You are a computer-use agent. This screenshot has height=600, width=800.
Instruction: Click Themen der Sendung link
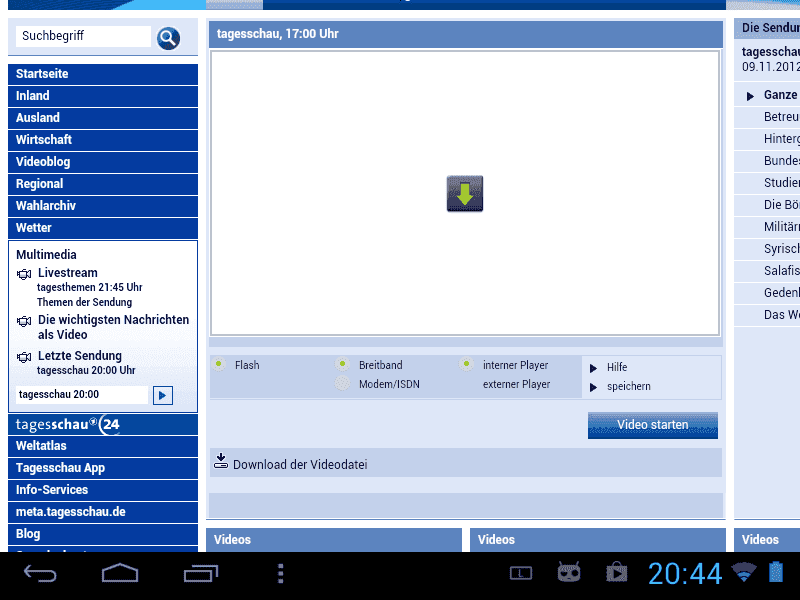tap(84, 302)
